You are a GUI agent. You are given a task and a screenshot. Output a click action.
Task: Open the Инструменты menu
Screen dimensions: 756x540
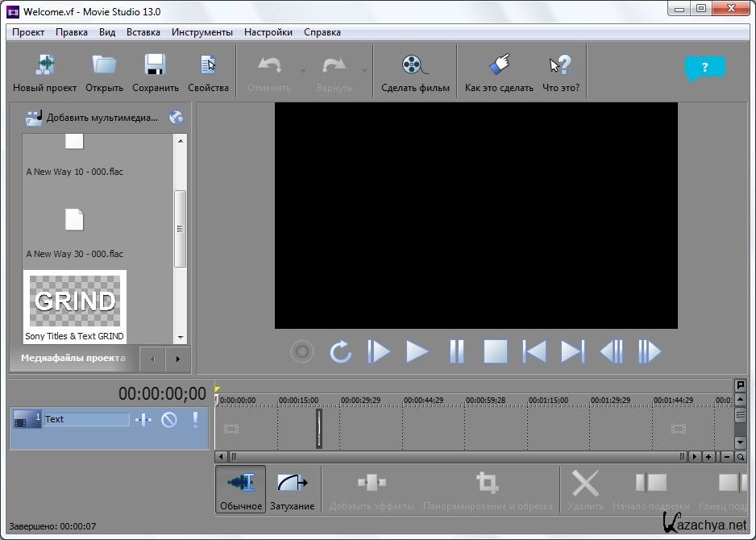201,32
